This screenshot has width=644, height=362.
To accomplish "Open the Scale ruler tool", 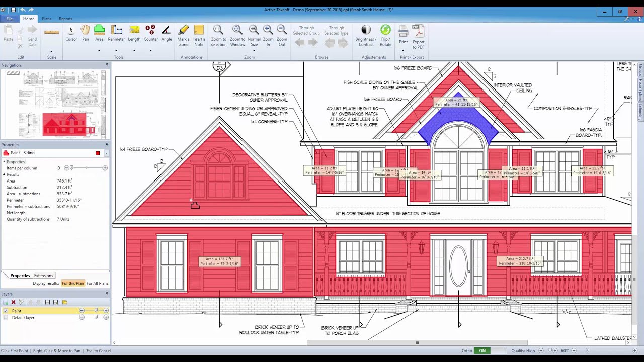I will point(52,33).
